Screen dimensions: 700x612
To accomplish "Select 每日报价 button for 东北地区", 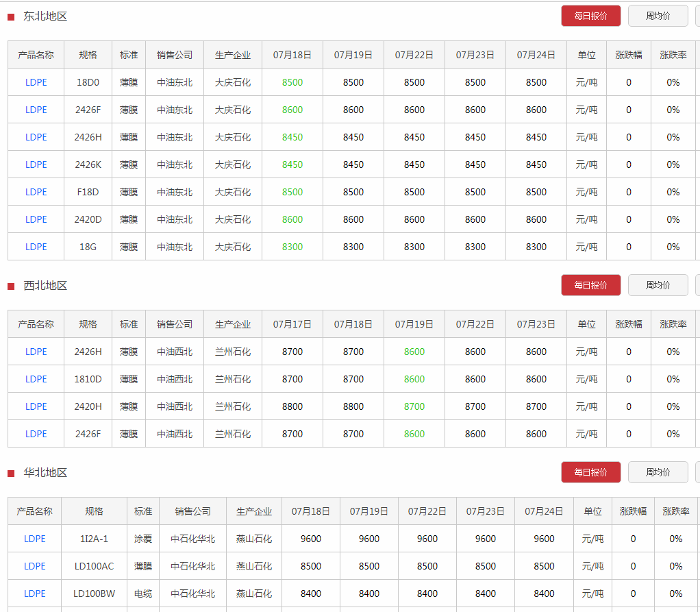I will tap(590, 16).
